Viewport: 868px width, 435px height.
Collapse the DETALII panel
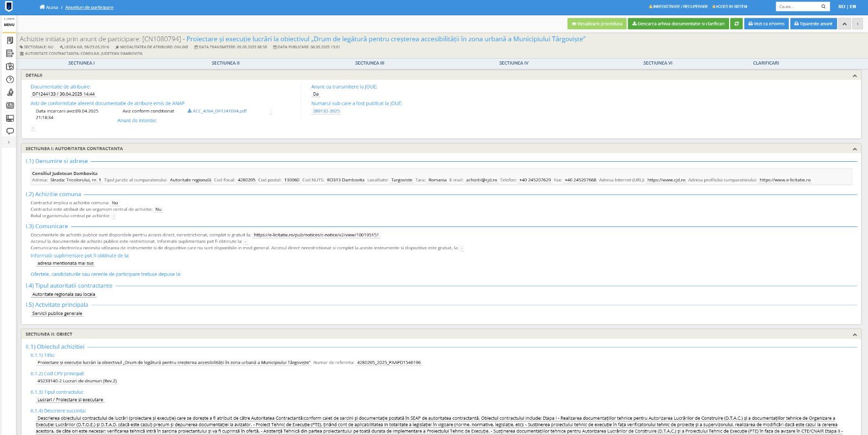click(854, 75)
